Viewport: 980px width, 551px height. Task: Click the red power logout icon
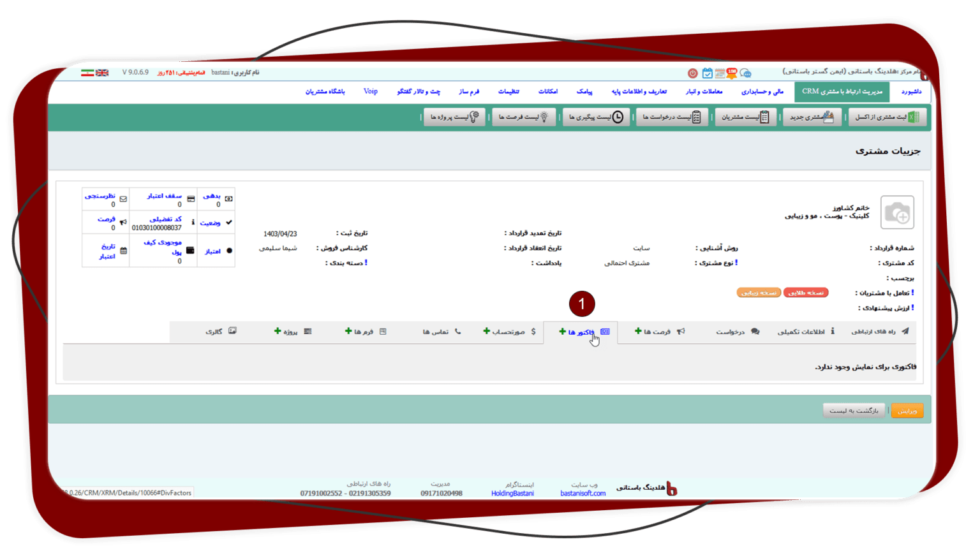point(692,73)
